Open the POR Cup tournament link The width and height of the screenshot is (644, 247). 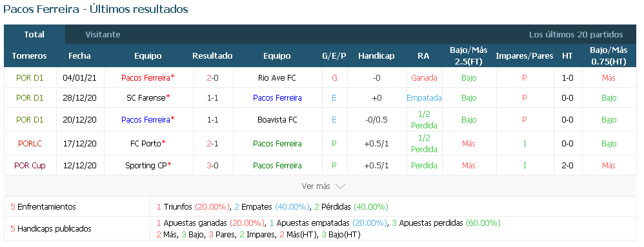tap(30, 165)
